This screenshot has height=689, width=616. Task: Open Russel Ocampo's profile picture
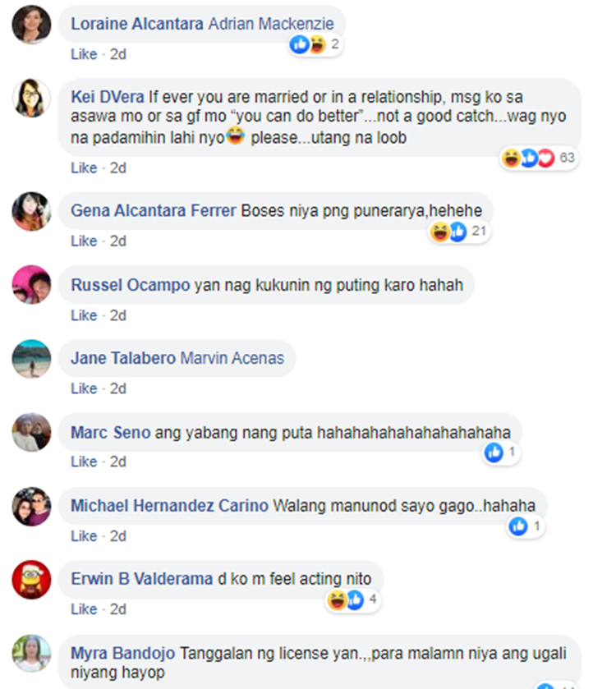pyautogui.click(x=31, y=285)
